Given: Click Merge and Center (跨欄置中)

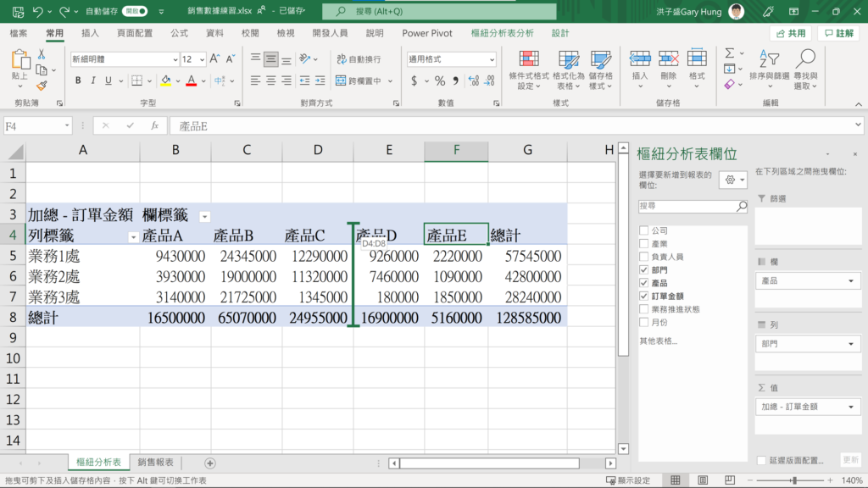Looking at the screenshot, I should 359,80.
